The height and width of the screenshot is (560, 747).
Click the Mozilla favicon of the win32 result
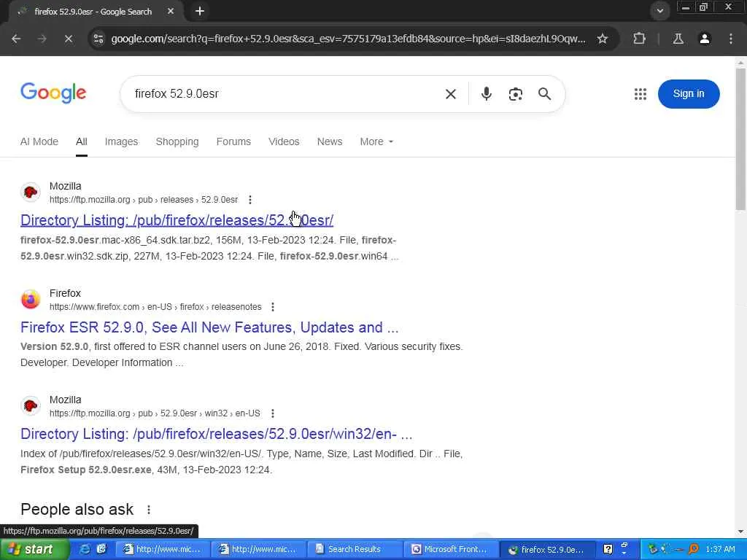[31, 405]
